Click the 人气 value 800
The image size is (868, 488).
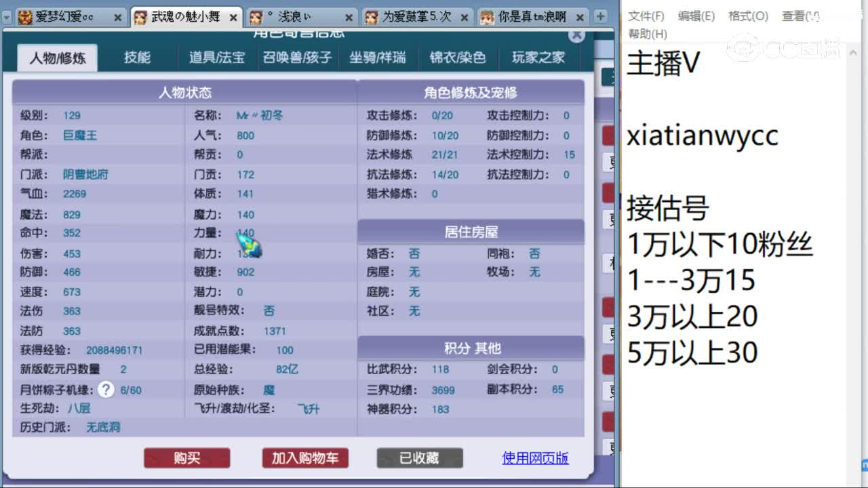(245, 136)
